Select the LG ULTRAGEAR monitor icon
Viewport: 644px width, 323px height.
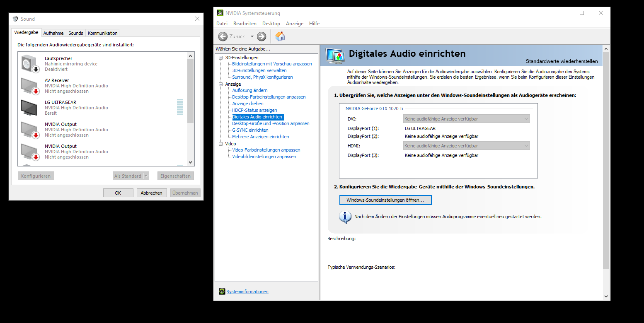point(30,108)
